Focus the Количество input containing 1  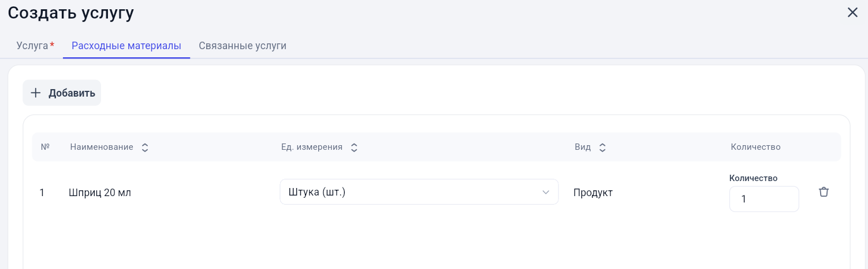(x=764, y=199)
